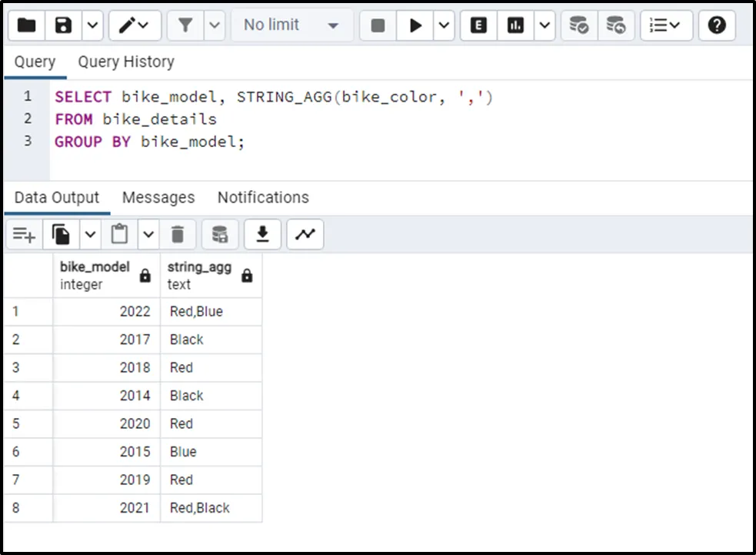Image resolution: width=756 pixels, height=555 pixels.
Task: Expand the filter options dropdown arrow
Action: tap(215, 25)
